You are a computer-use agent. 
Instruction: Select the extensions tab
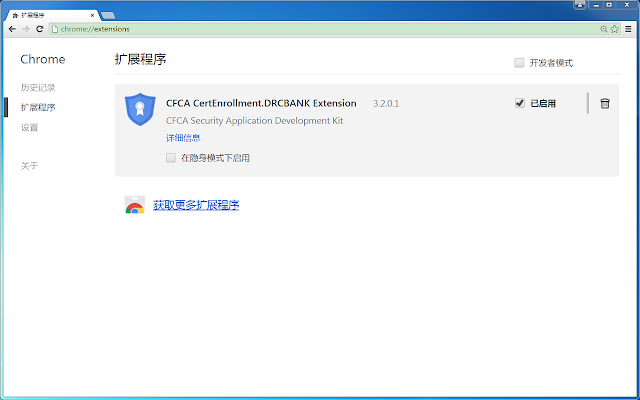52,15
